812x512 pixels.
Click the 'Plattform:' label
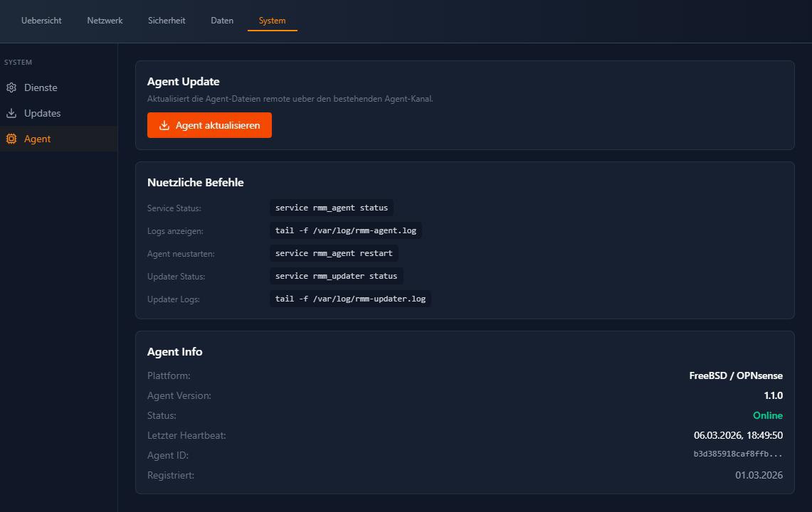pos(168,376)
